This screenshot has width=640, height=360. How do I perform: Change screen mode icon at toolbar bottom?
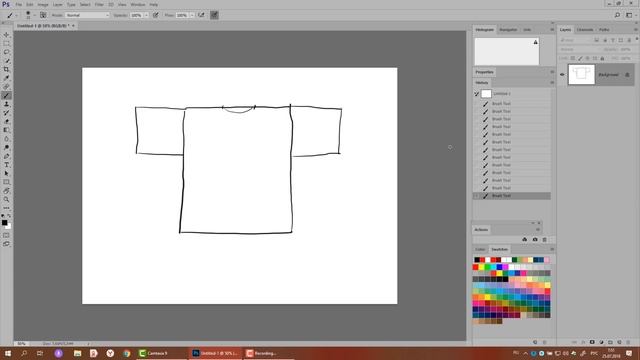point(6,244)
